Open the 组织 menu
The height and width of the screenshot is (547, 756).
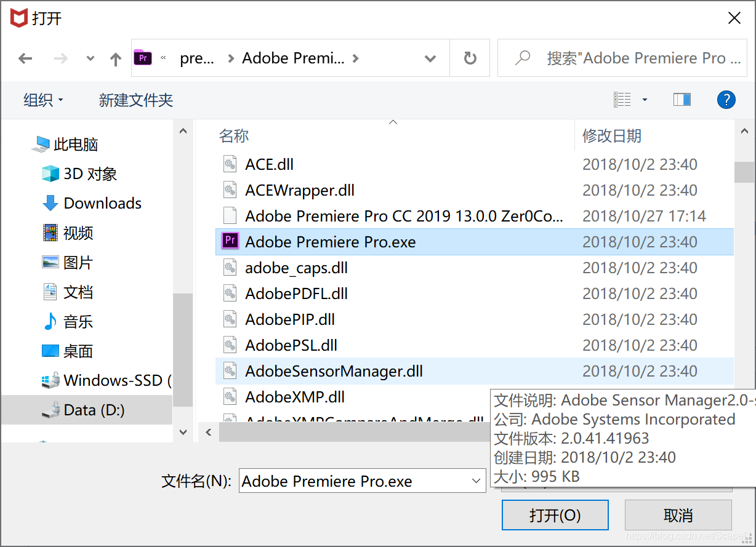(x=43, y=100)
